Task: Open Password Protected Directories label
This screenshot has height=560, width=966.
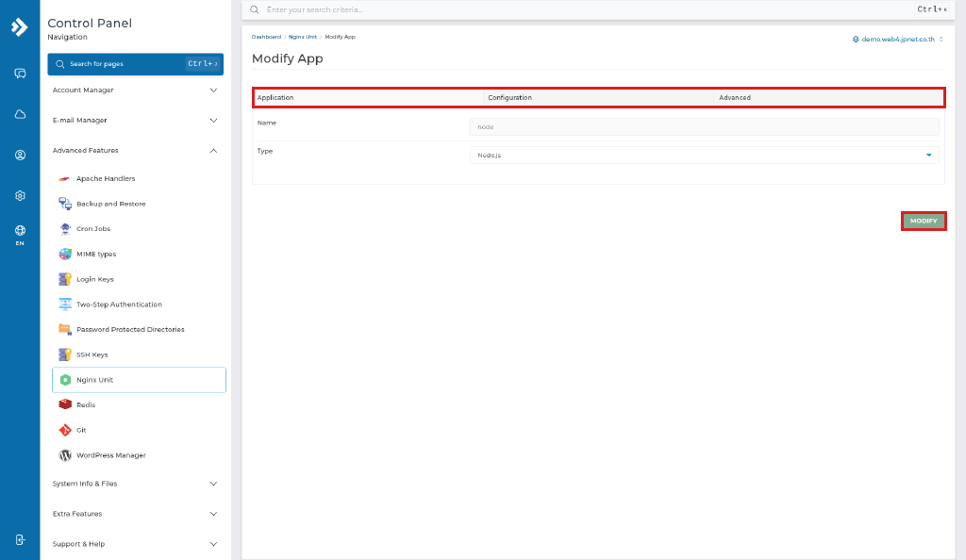Action: (130, 330)
